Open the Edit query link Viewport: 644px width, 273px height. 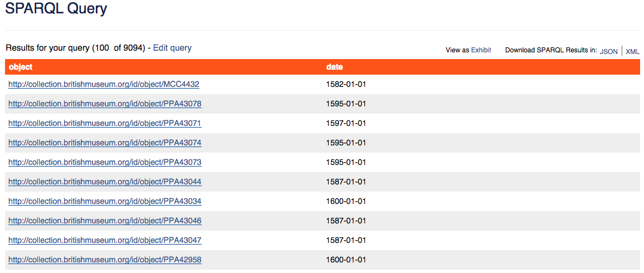(172, 48)
